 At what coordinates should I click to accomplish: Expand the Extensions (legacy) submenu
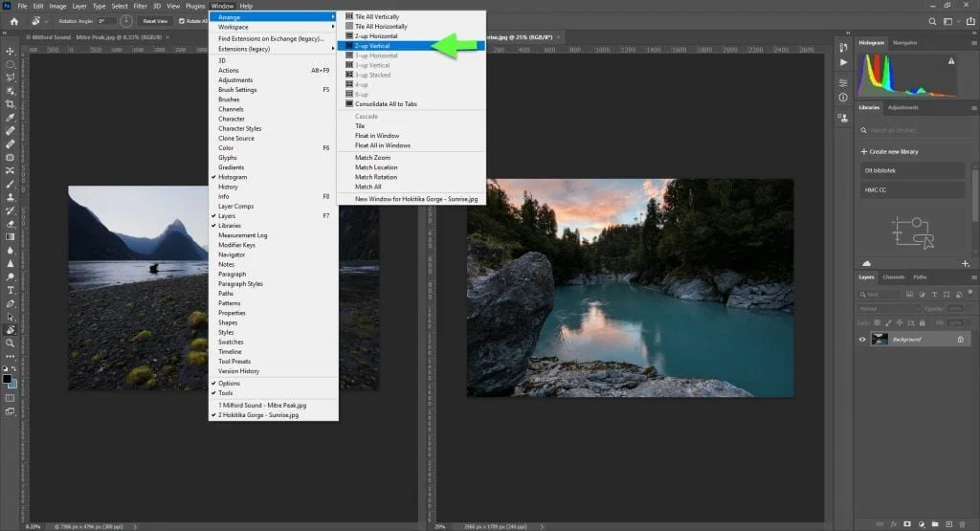tap(273, 49)
